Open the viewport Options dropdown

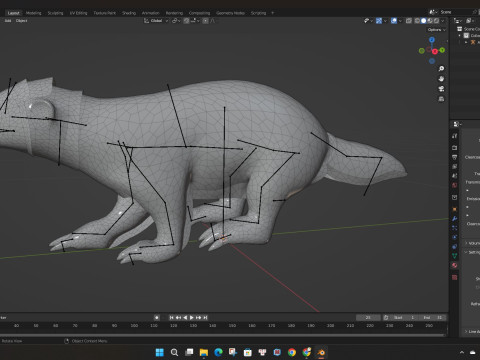pos(436,30)
